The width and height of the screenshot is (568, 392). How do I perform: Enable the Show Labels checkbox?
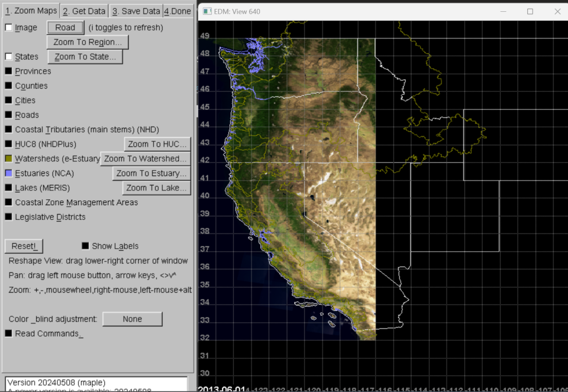(x=86, y=246)
